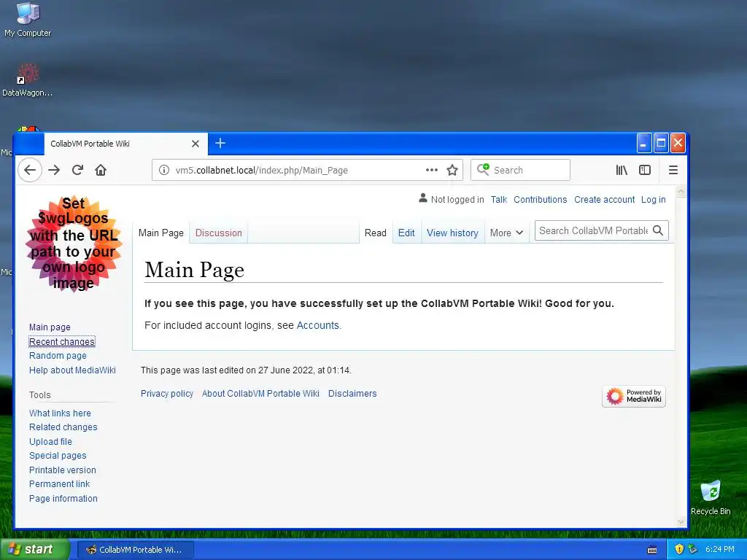Click the security shield tray icon
Viewport: 747px width, 560px height.
click(x=679, y=549)
